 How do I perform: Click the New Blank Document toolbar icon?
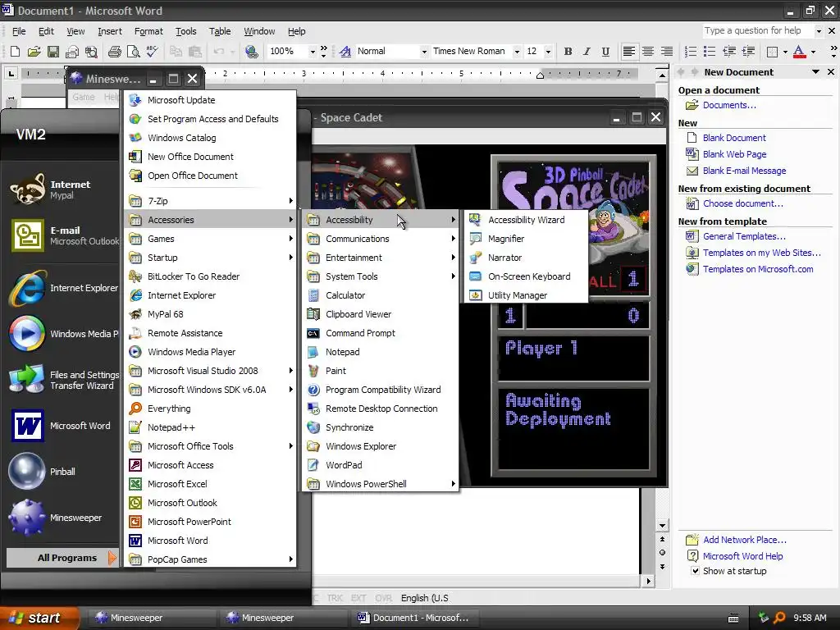(15, 52)
